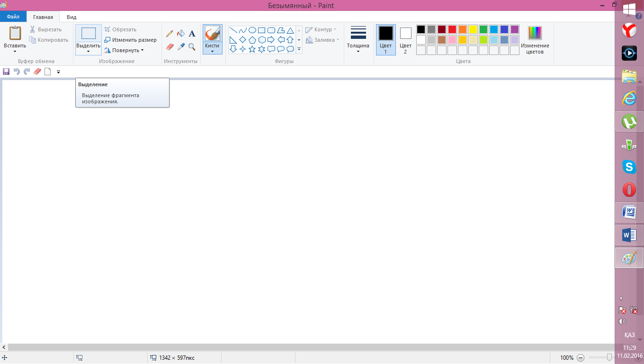Image resolution: width=644 pixels, height=364 pixels.
Task: Select the Fill with color bucket tool
Action: [x=181, y=34]
